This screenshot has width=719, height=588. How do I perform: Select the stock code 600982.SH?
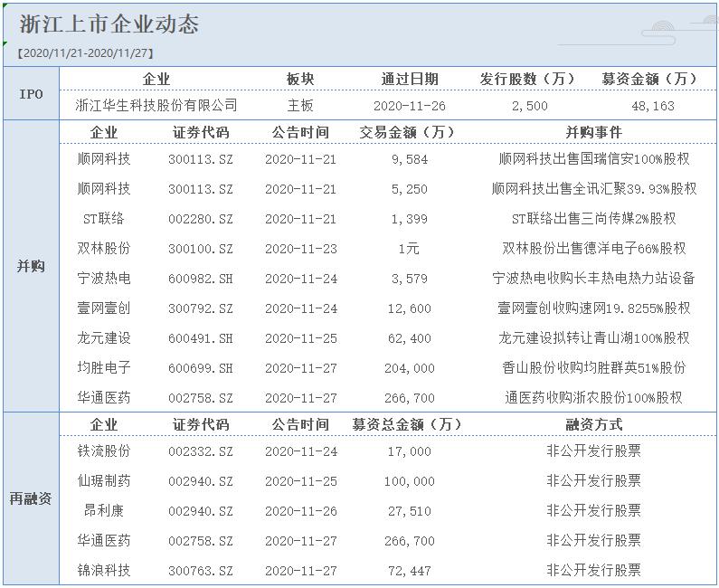(x=201, y=279)
